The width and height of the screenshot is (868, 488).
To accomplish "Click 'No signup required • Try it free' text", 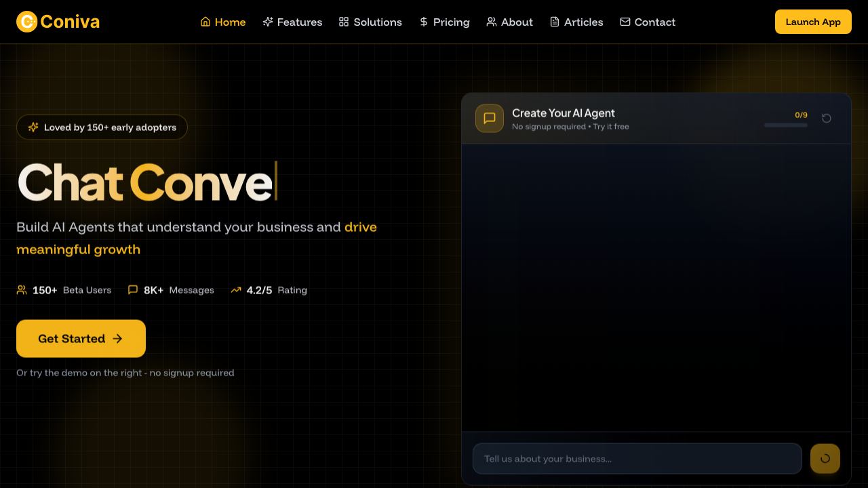I will (570, 126).
